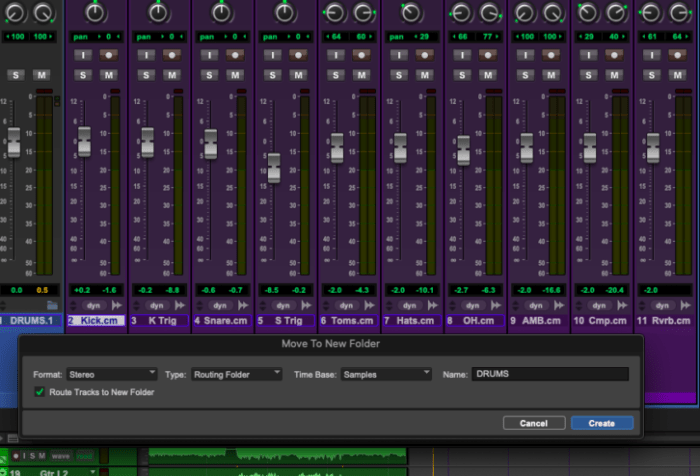The image size is (700, 476).
Task: Solo the Kick.cm track
Action: [83, 75]
